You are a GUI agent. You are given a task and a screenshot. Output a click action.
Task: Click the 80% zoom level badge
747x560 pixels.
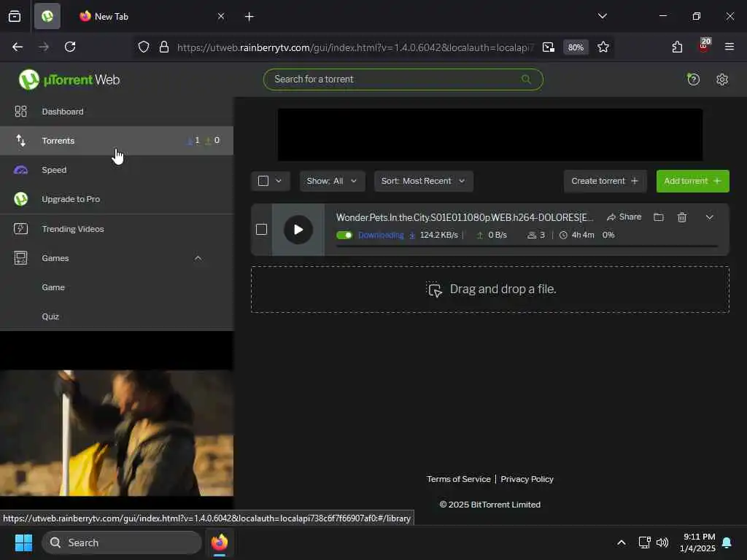(x=576, y=47)
